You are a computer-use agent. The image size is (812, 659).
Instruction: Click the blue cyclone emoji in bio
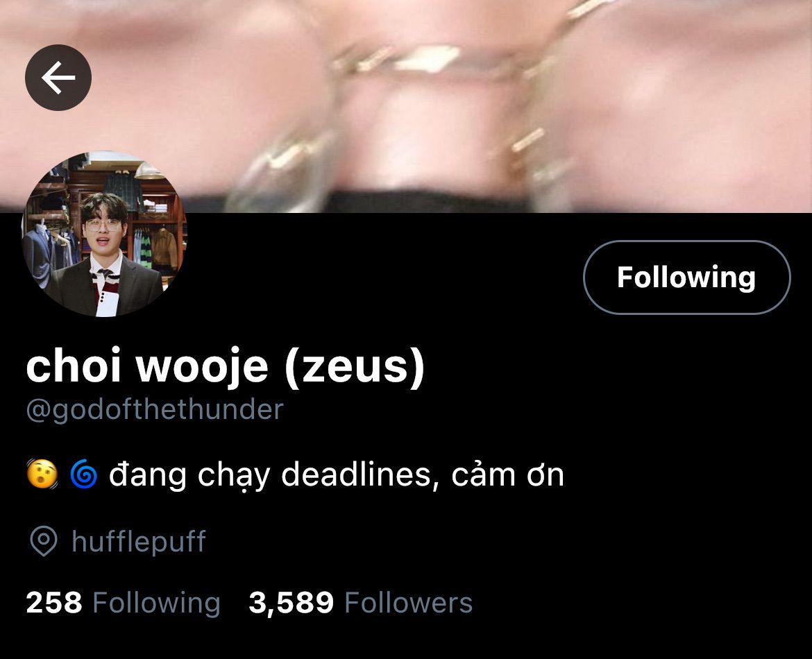[x=83, y=474]
